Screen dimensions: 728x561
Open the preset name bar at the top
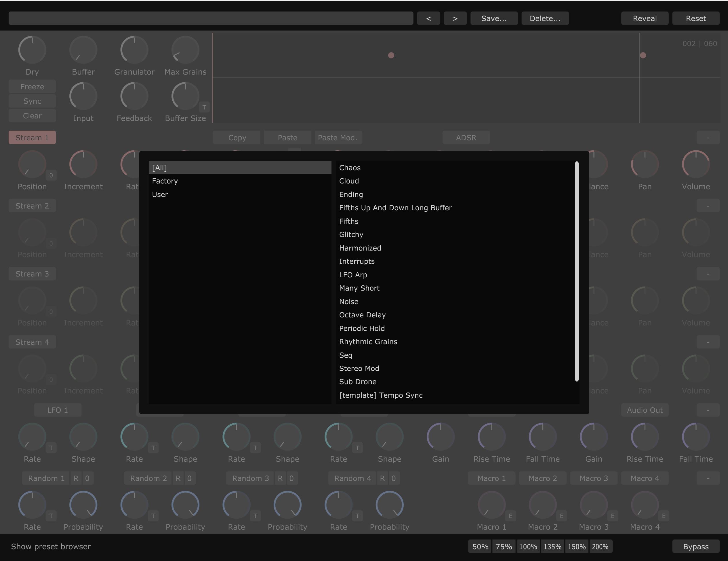coord(211,18)
